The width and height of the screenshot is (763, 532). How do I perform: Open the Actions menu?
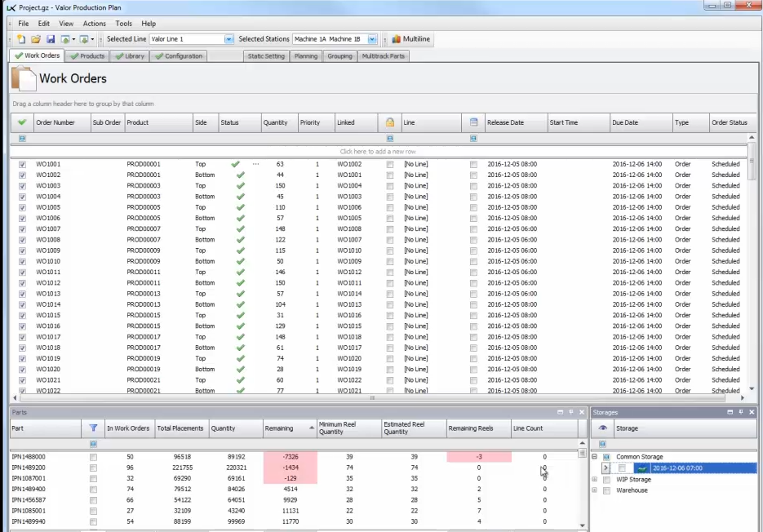click(x=94, y=23)
